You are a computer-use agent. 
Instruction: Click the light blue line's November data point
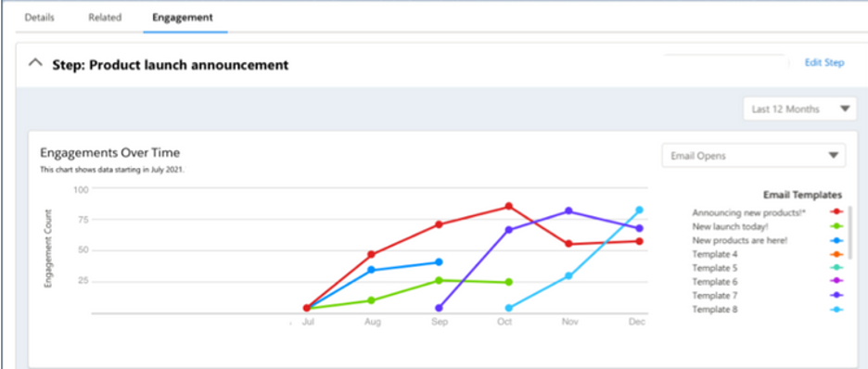(568, 275)
